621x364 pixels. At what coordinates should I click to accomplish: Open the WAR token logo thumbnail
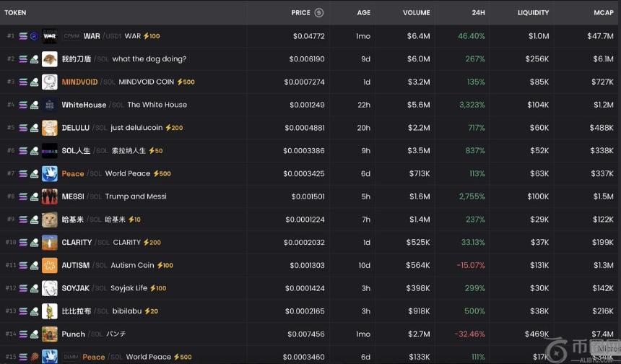[x=50, y=36]
